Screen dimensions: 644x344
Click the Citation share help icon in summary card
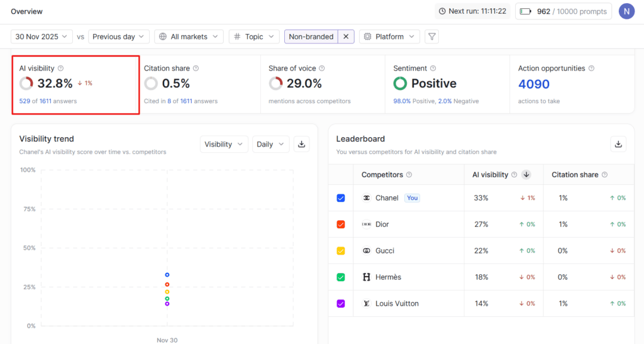coord(196,68)
